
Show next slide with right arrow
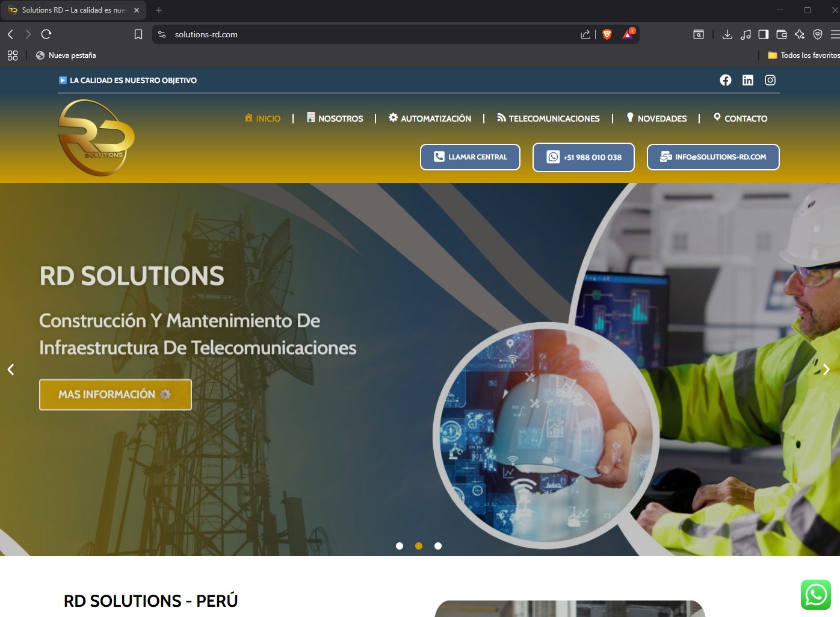pos(826,370)
